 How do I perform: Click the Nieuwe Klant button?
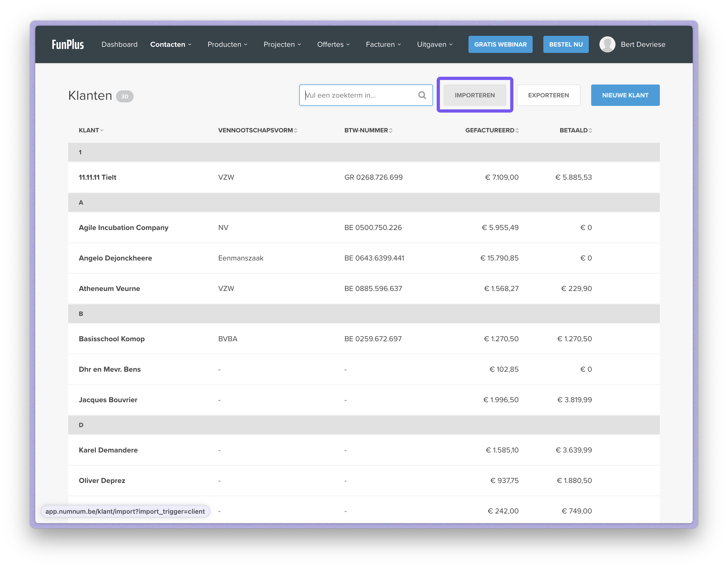tap(625, 95)
